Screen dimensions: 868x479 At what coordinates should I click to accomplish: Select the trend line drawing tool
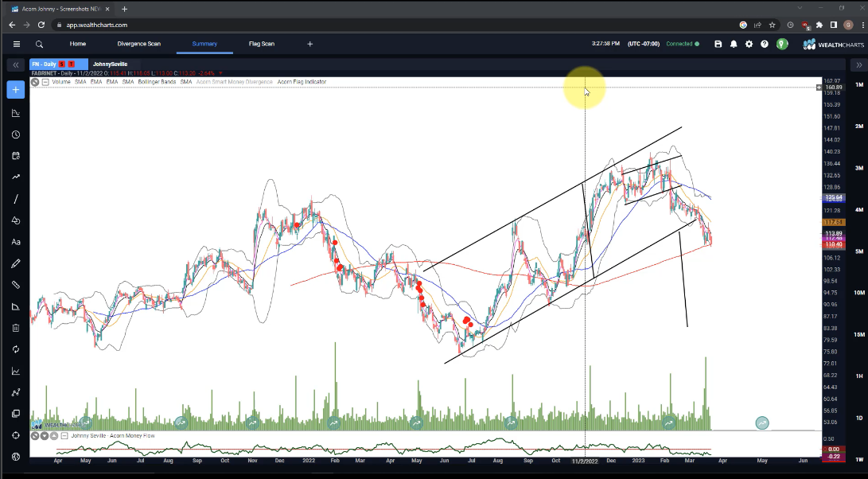point(15,198)
